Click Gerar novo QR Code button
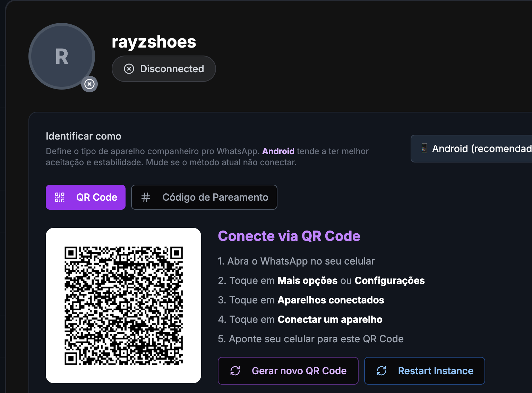The image size is (532, 393). click(288, 371)
